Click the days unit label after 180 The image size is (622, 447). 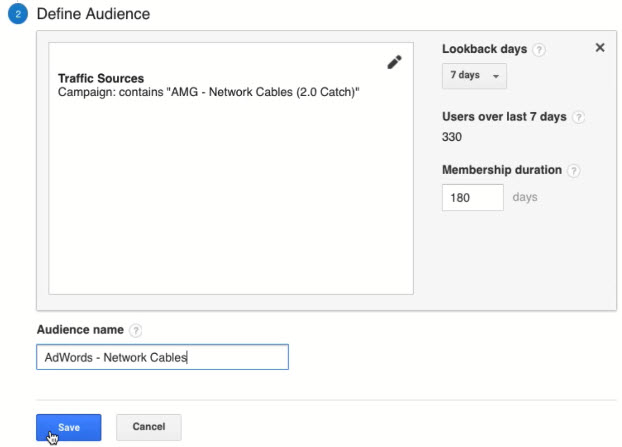point(525,197)
